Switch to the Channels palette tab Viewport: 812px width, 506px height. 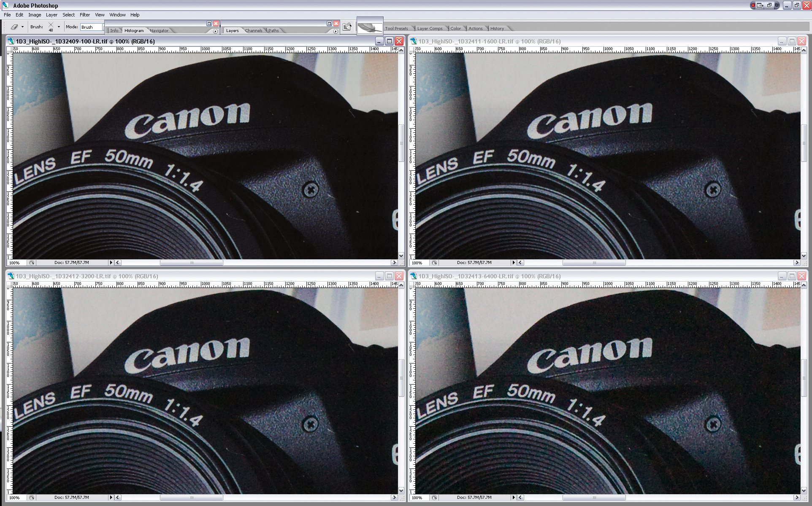coord(254,30)
